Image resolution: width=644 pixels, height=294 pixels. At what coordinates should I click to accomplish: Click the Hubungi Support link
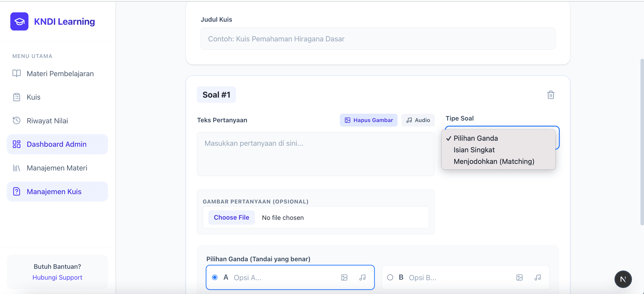tap(57, 277)
